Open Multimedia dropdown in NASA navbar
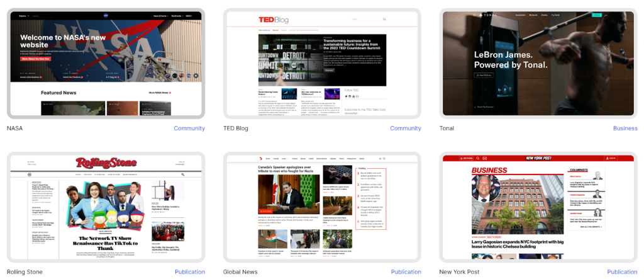The width and height of the screenshot is (644, 279). 177,16
